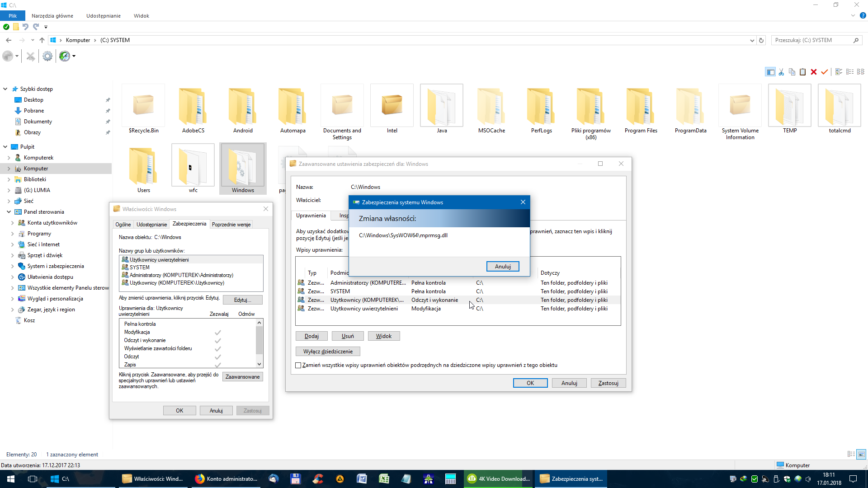
Task: Click down arrow of permissions list scrollbar
Action: coord(259,364)
